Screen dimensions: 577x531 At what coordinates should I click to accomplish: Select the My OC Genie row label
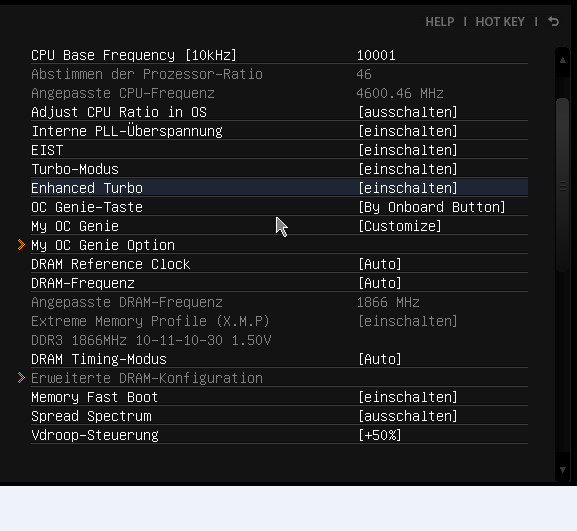point(75,226)
